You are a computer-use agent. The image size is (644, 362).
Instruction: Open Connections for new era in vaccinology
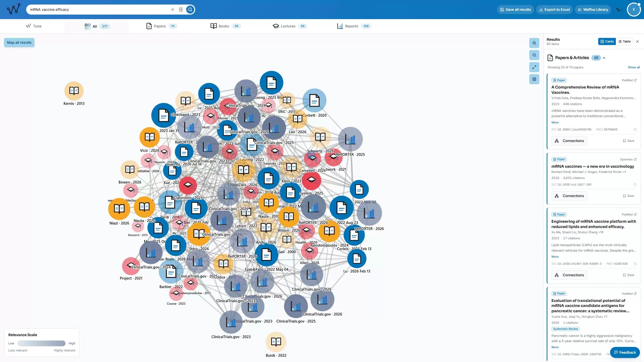[569, 196]
